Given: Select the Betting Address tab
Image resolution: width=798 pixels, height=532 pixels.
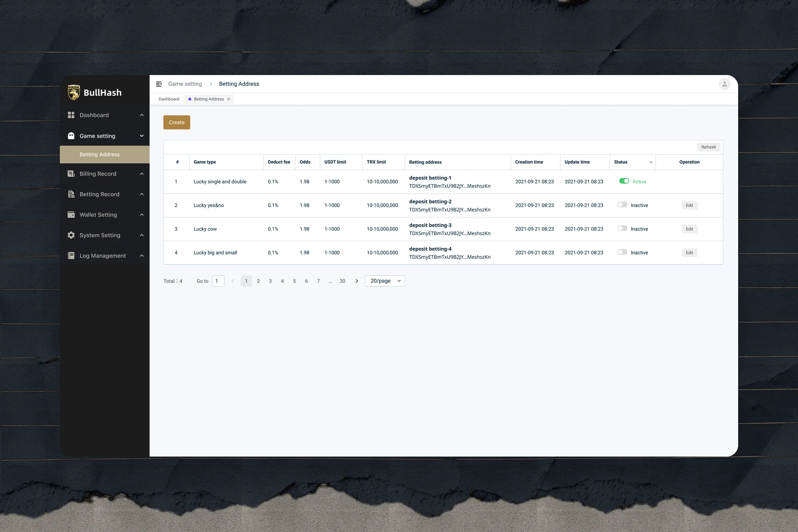Looking at the screenshot, I should pos(209,99).
